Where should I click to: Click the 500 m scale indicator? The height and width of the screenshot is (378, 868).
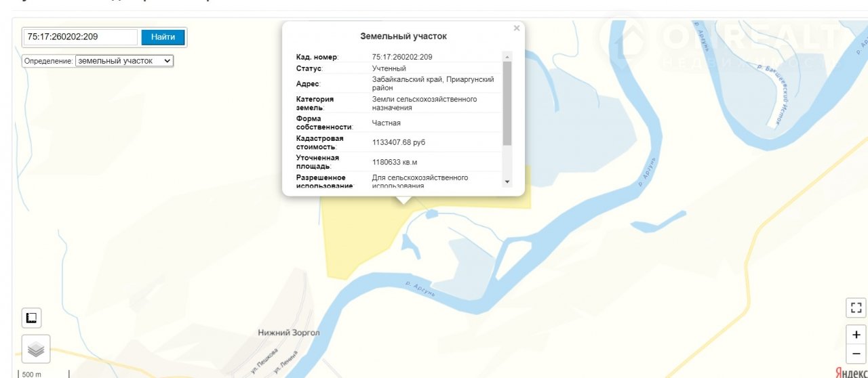click(x=31, y=374)
